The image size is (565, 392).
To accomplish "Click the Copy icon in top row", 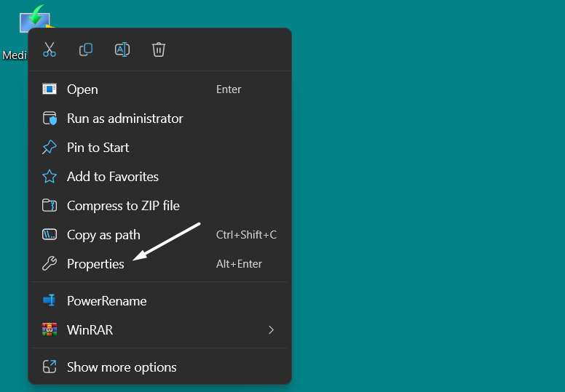I will tap(86, 49).
